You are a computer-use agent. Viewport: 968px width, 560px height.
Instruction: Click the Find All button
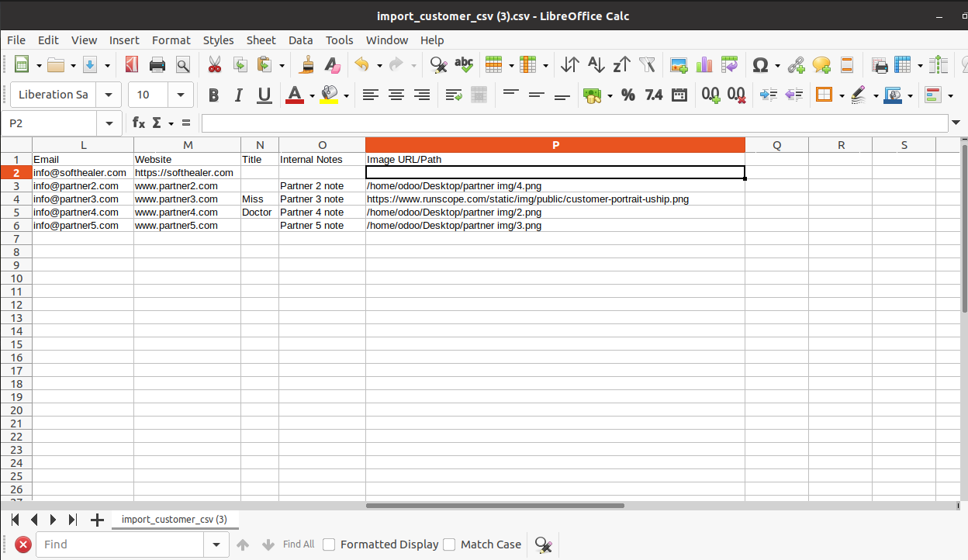click(299, 544)
